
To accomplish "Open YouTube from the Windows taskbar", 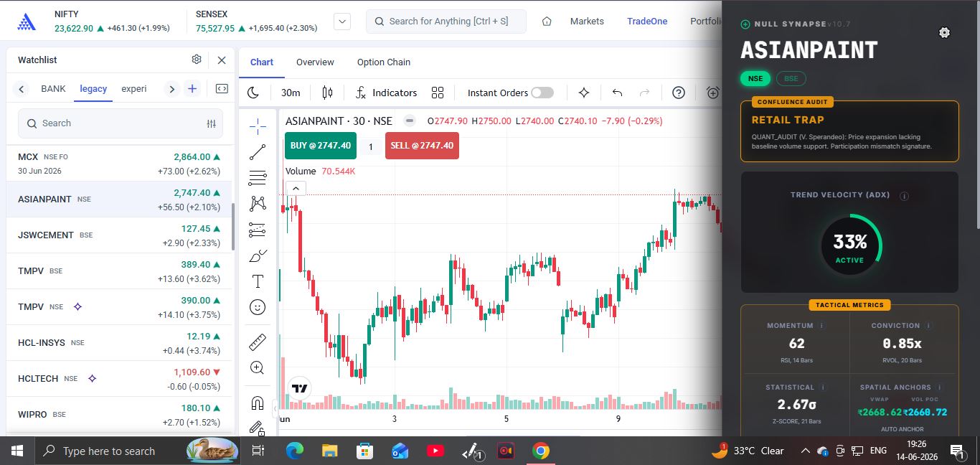I will point(435,451).
